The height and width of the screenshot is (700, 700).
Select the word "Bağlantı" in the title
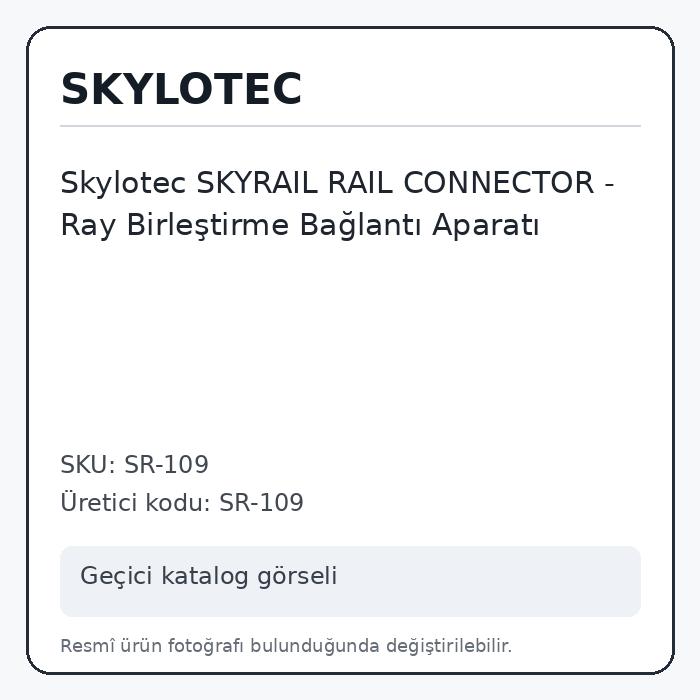360,225
